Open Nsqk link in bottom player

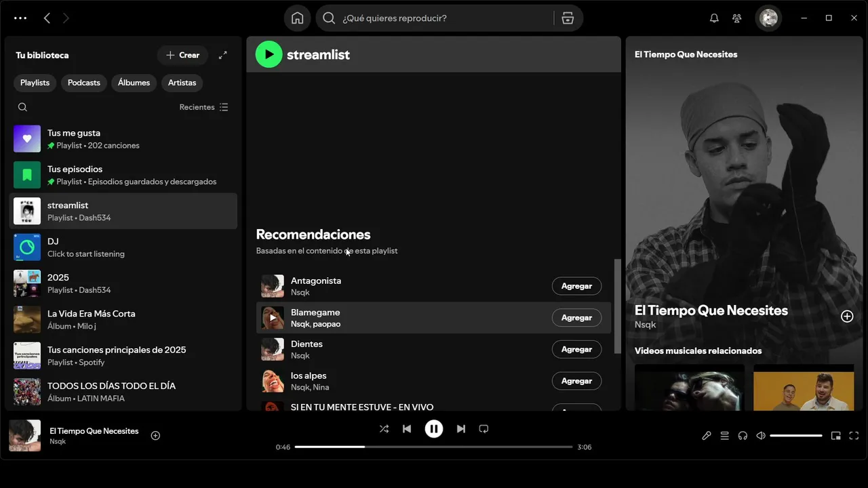pyautogui.click(x=58, y=442)
